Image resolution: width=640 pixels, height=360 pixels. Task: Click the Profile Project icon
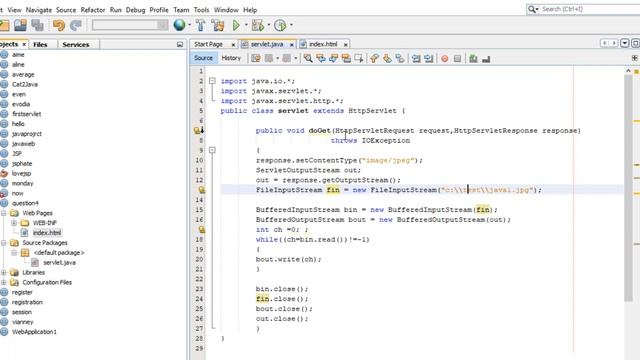(280, 25)
